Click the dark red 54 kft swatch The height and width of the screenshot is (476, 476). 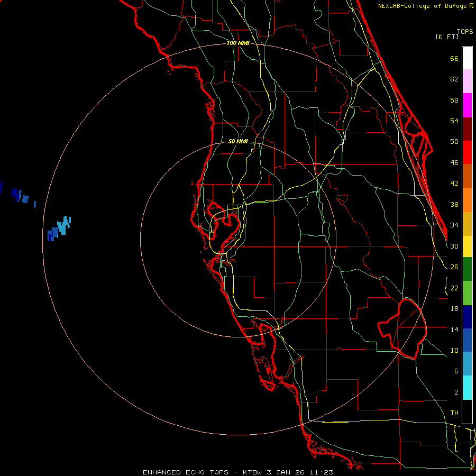click(x=467, y=129)
